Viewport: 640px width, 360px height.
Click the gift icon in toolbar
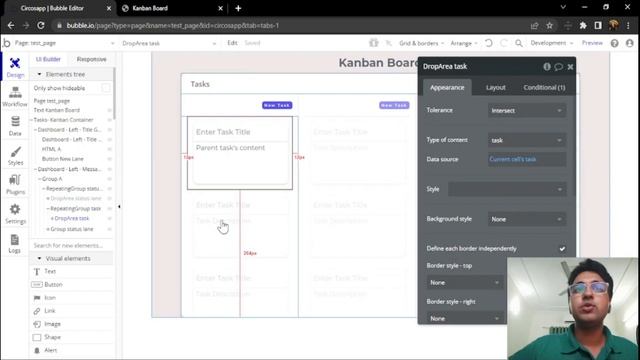(x=373, y=42)
